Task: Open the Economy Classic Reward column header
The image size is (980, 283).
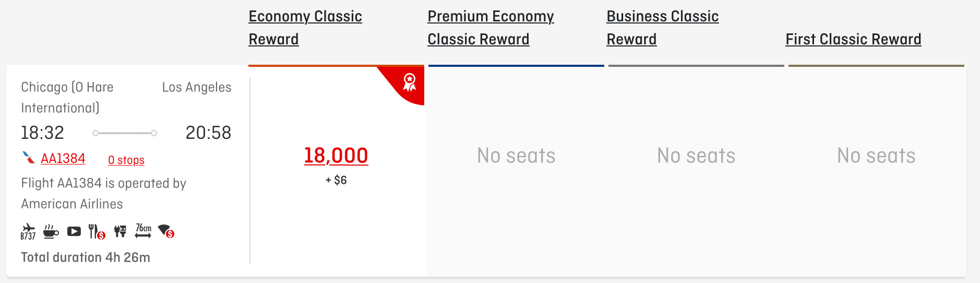Action: click(x=305, y=28)
